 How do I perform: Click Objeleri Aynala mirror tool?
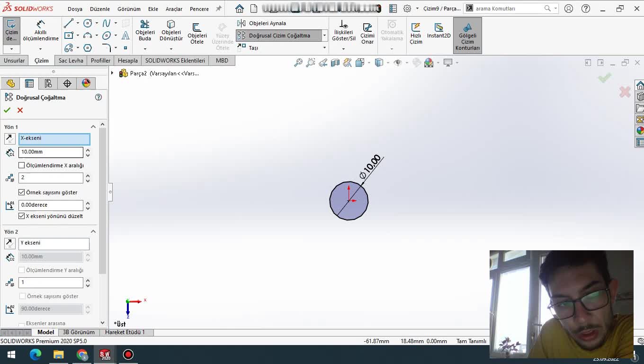267,23
